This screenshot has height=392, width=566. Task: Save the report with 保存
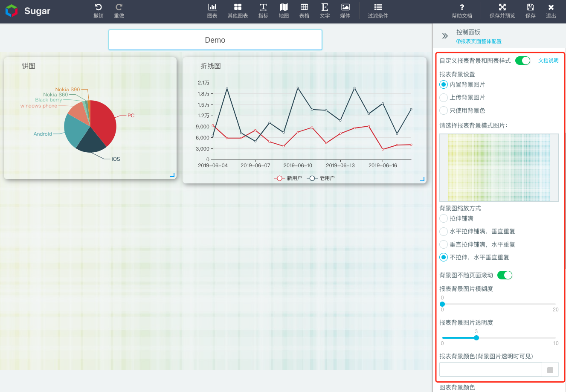(x=530, y=11)
